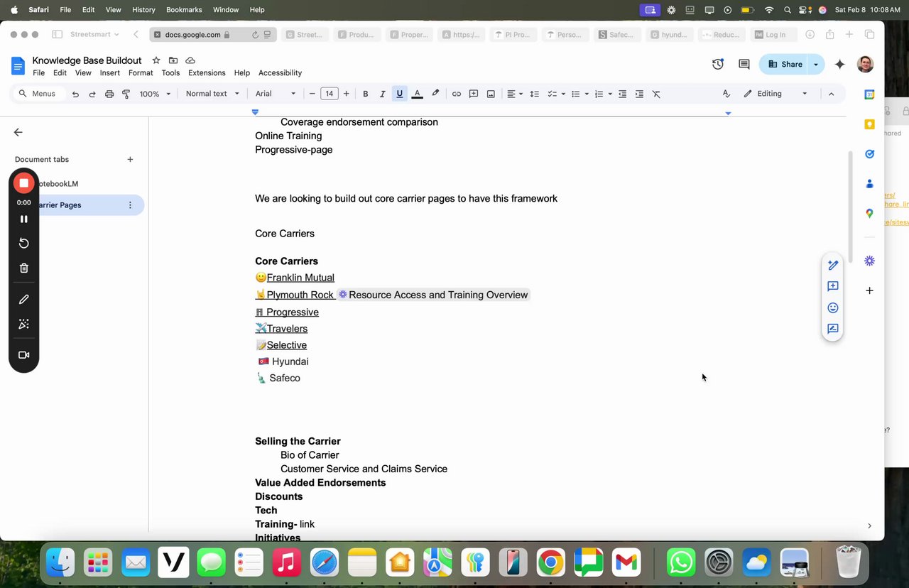Open the Arial font dropdown
Viewport: 909px width, 588px height.
(276, 94)
